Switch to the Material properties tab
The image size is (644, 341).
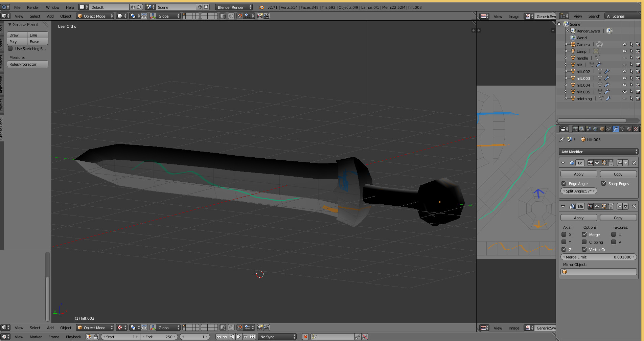[629, 129]
